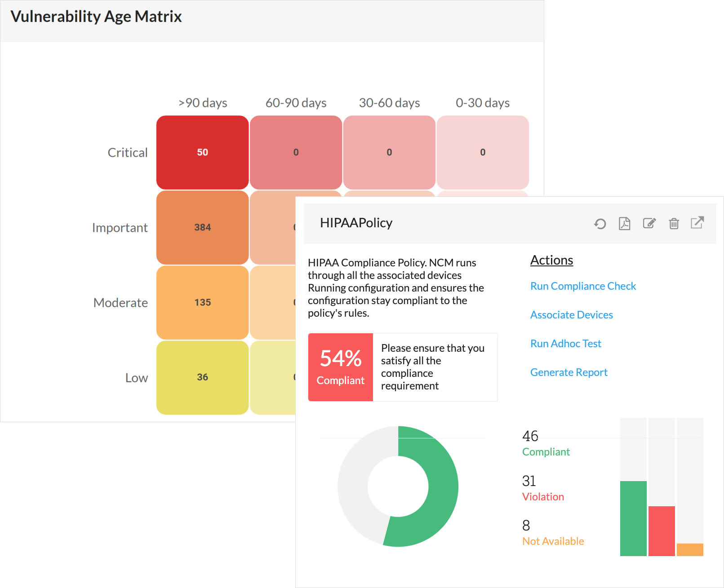Open HIPAAPolicy in external view

(697, 222)
